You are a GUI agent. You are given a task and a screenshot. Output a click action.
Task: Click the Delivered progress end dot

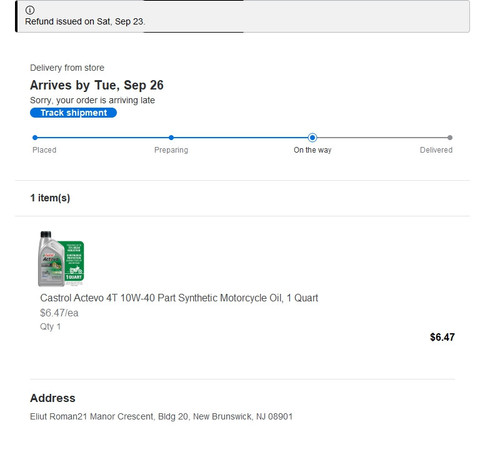click(x=450, y=137)
